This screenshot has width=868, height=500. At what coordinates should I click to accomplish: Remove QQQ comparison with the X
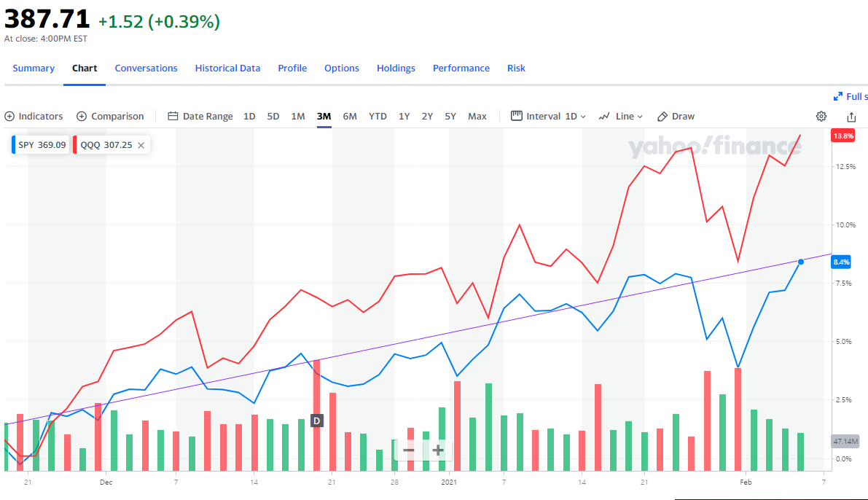click(141, 145)
